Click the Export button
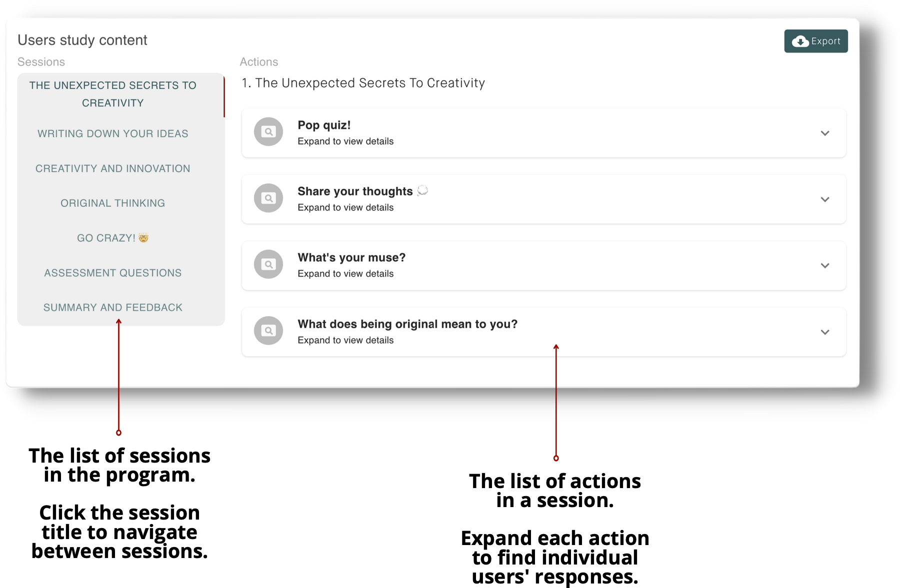The image size is (900, 588). point(815,41)
